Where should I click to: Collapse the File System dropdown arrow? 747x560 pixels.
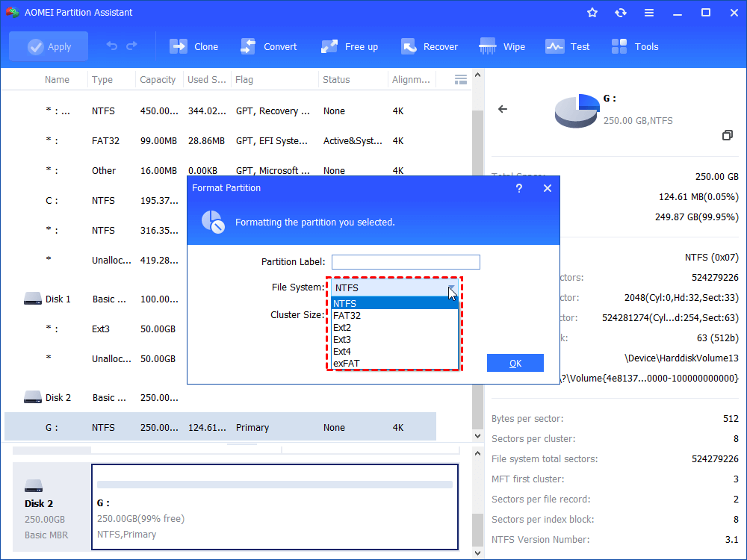tap(451, 287)
